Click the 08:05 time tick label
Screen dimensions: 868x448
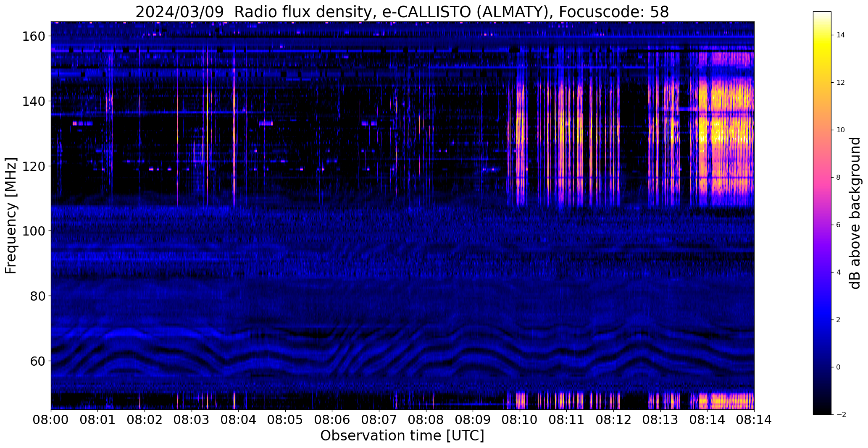click(x=286, y=420)
